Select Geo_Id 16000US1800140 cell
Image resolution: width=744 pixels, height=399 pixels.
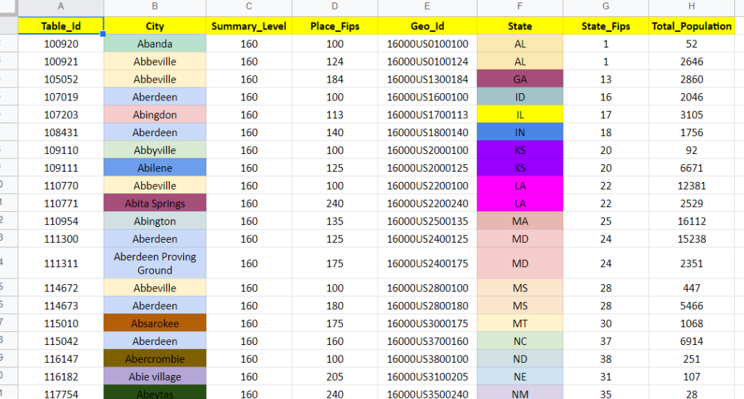pos(427,132)
